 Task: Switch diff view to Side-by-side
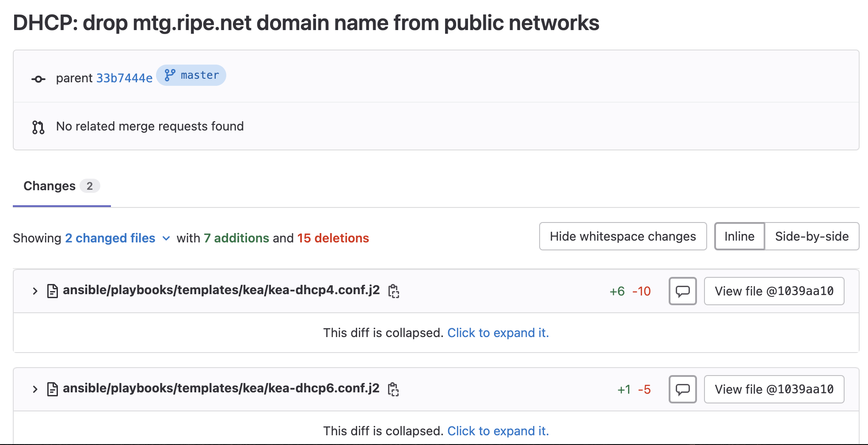811,237
